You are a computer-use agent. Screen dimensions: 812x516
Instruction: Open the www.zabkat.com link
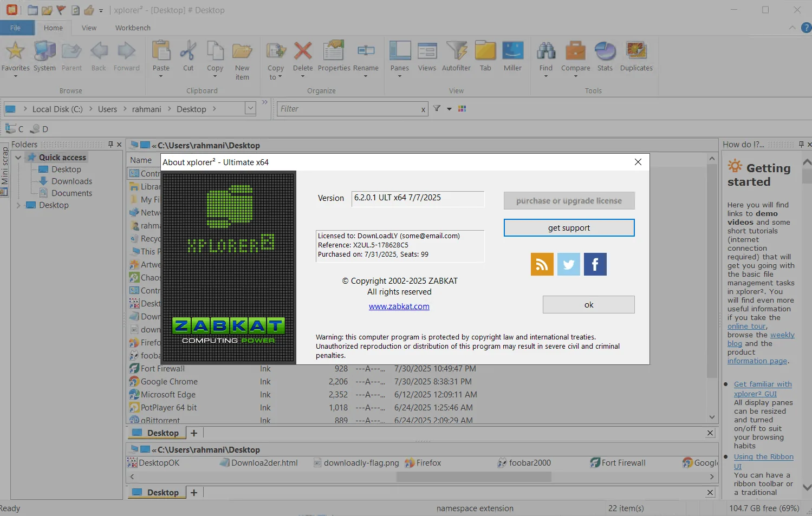(x=399, y=306)
